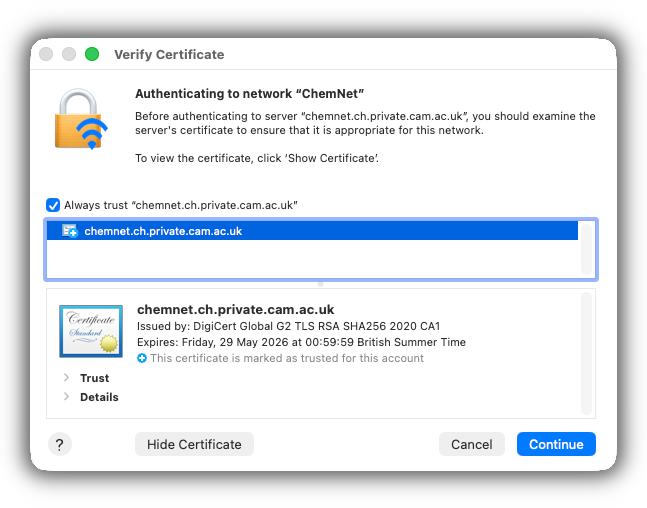The height and width of the screenshot is (508, 647).
Task: Click the certificate list scrollbar track
Action: [587, 248]
